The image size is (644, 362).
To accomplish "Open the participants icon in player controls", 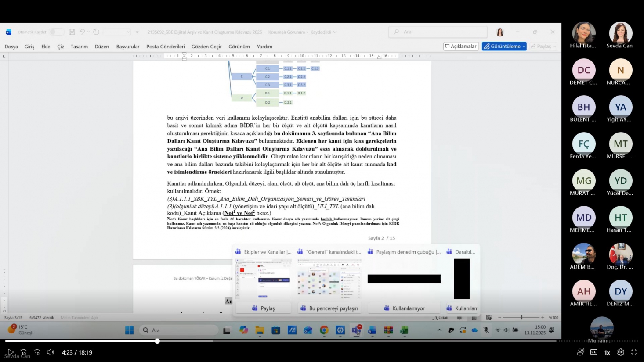I will point(581,352).
